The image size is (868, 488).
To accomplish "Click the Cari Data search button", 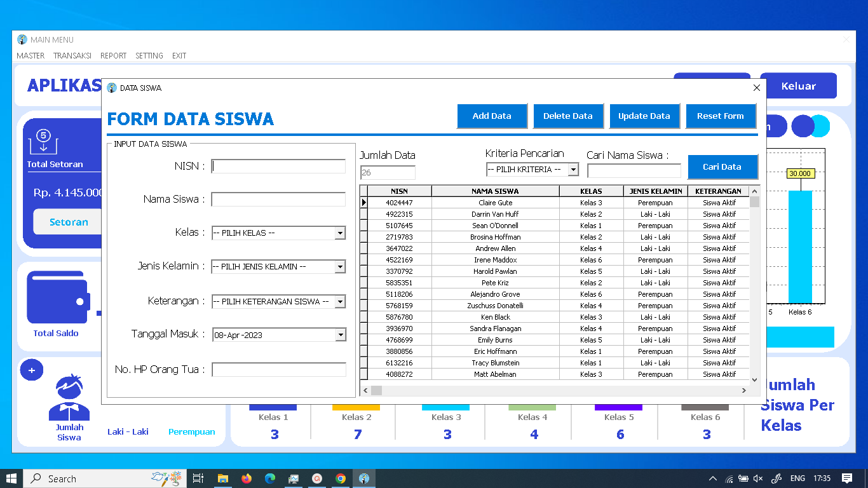I will pos(722,166).
